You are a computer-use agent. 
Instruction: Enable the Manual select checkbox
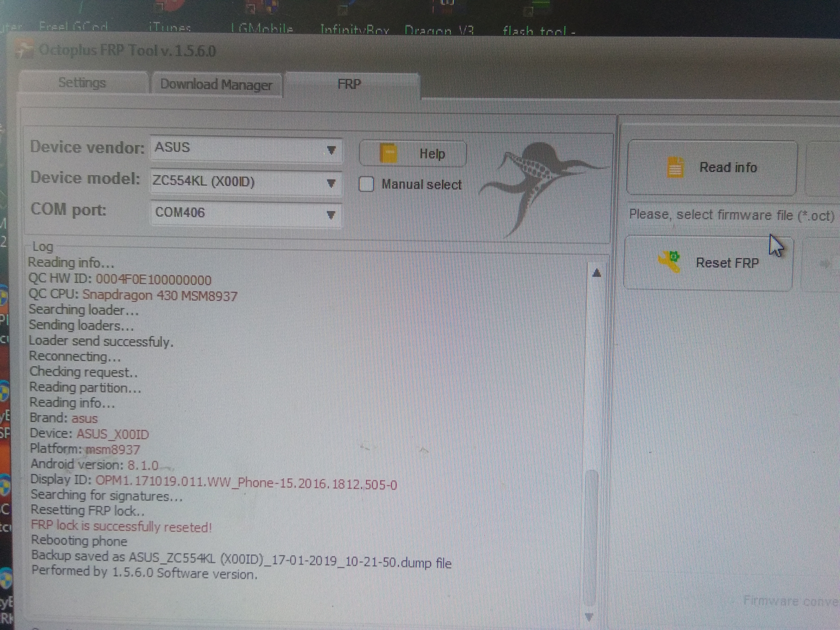coord(366,185)
